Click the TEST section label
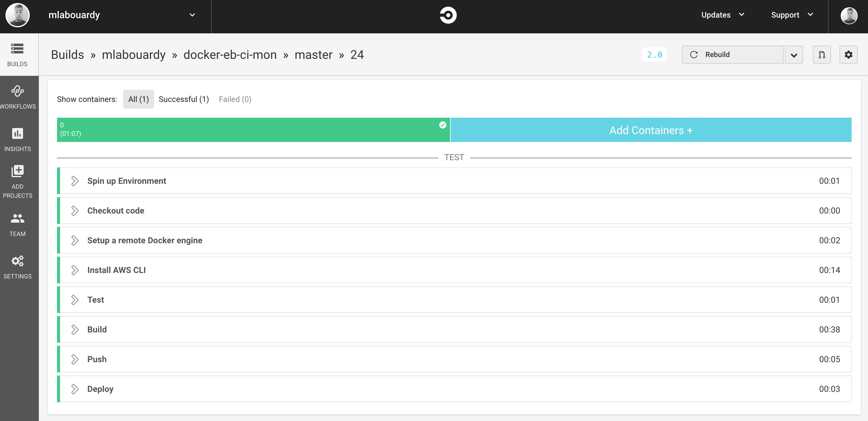The image size is (868, 421). tap(454, 157)
